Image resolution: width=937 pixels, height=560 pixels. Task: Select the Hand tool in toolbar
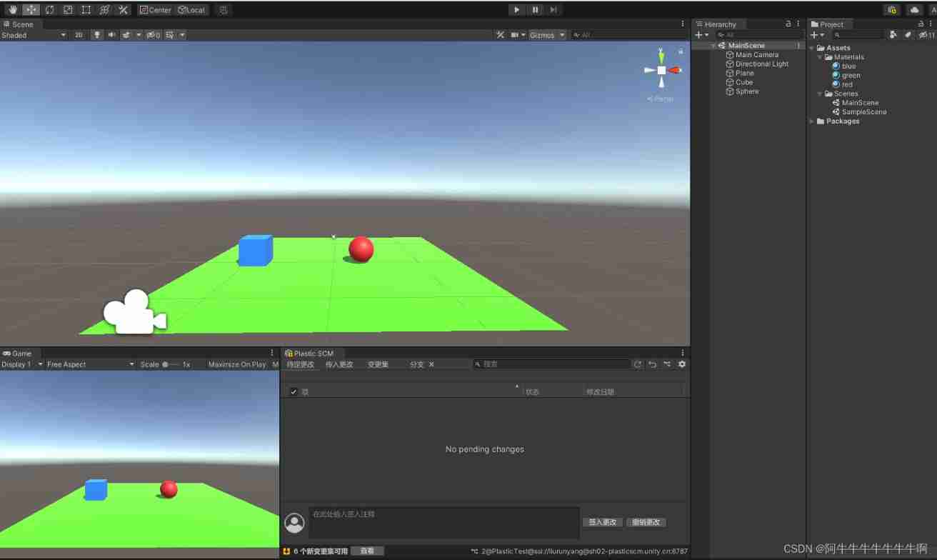click(x=12, y=10)
